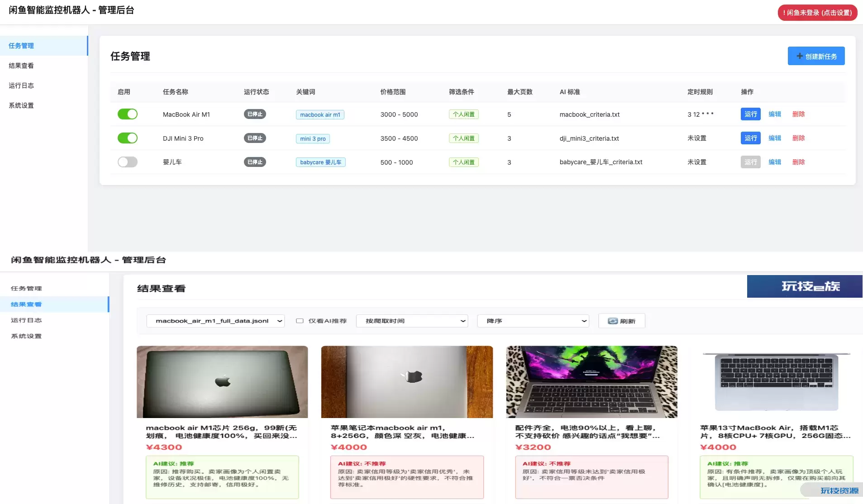Click price range 3500 - 4500

pyautogui.click(x=399, y=138)
